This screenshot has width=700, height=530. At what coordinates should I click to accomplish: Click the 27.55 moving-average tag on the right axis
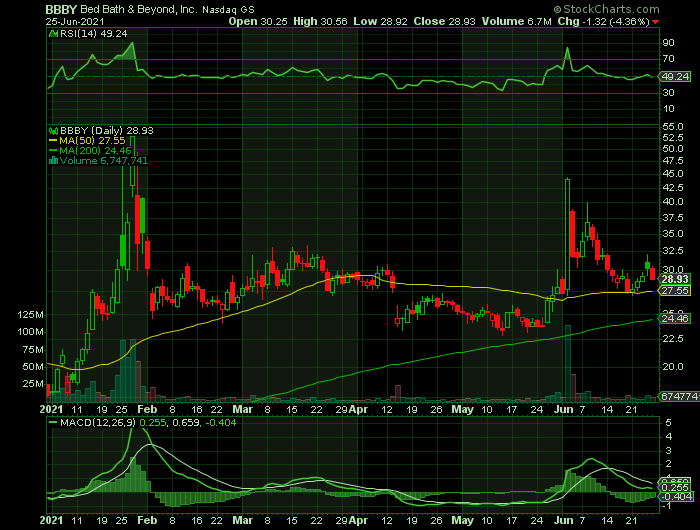point(675,291)
